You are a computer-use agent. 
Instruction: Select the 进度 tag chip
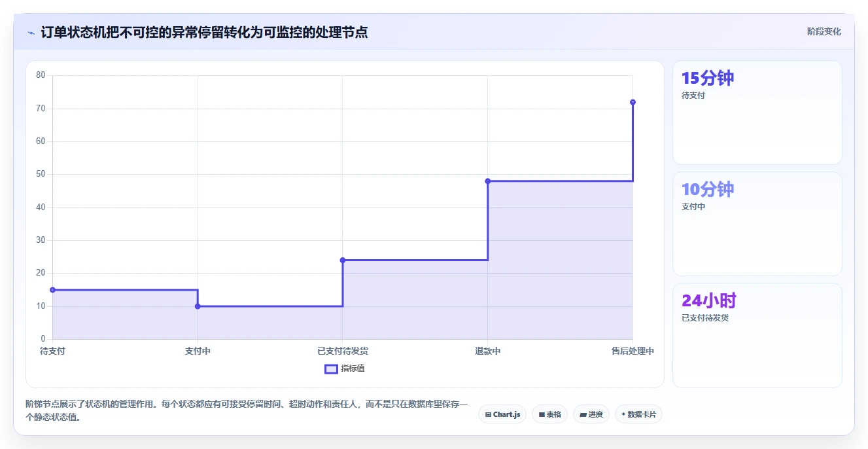(x=591, y=414)
